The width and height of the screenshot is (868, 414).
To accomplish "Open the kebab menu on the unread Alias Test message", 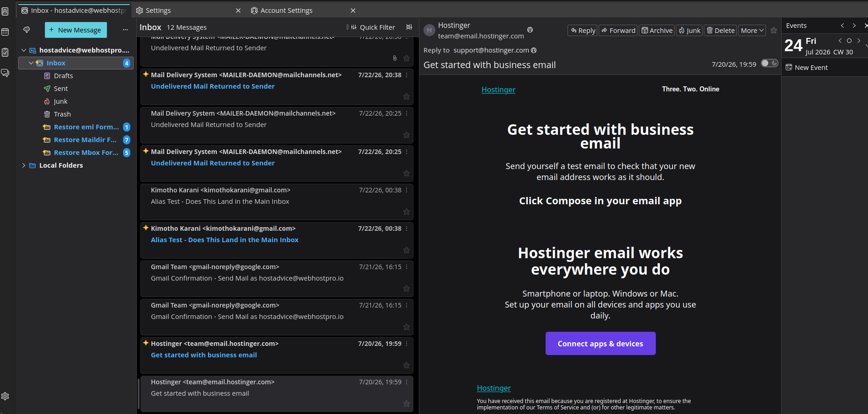I will pyautogui.click(x=406, y=228).
